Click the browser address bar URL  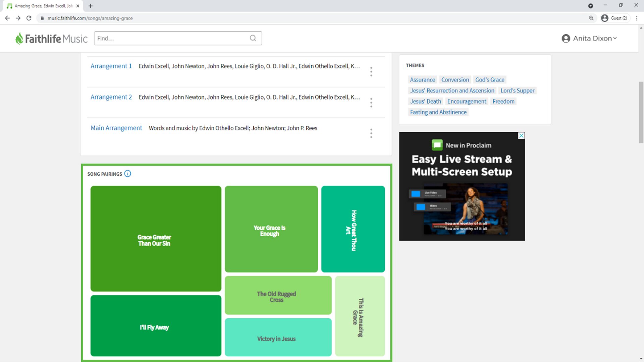90,18
